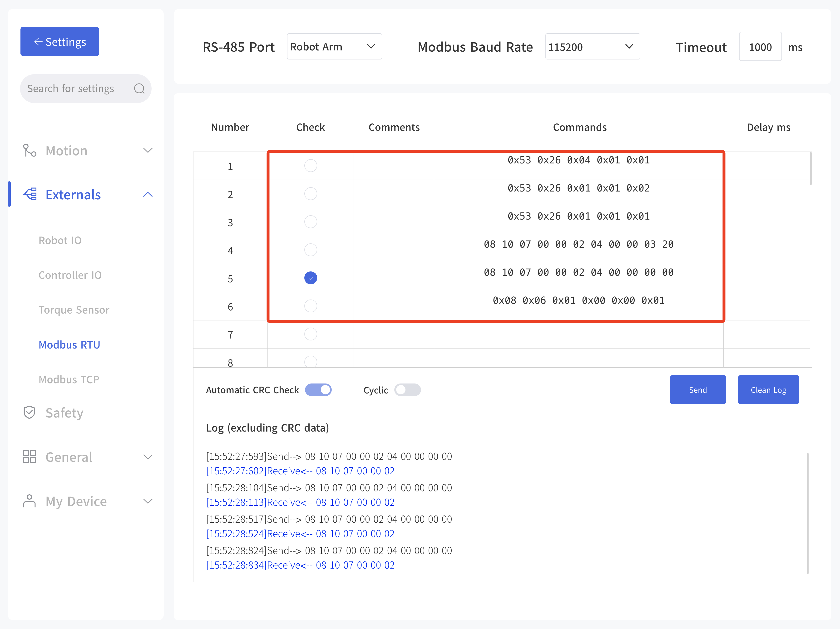The image size is (840, 629).
Task: Click command 0x53 0x26 0x01 0x01 0x01
Action: point(579,216)
